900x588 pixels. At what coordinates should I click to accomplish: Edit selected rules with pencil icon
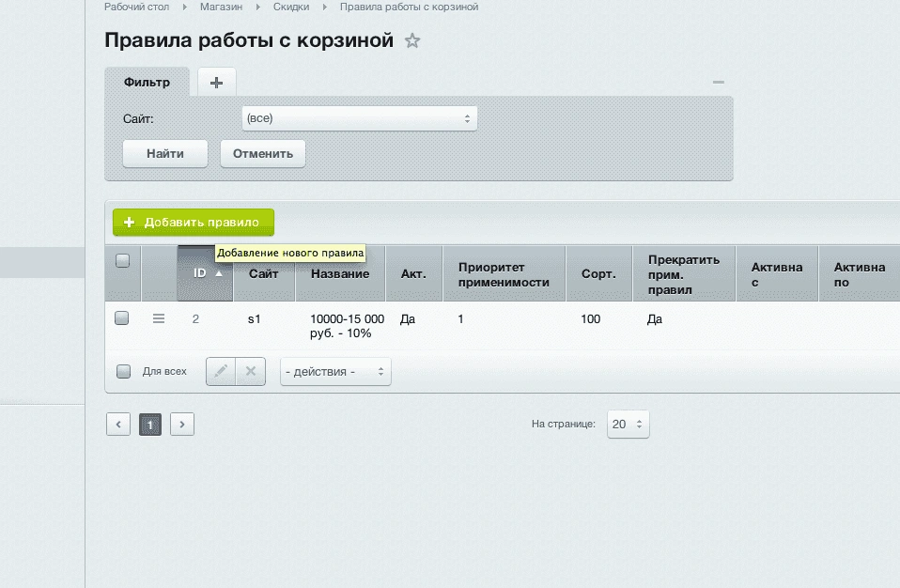coord(221,371)
